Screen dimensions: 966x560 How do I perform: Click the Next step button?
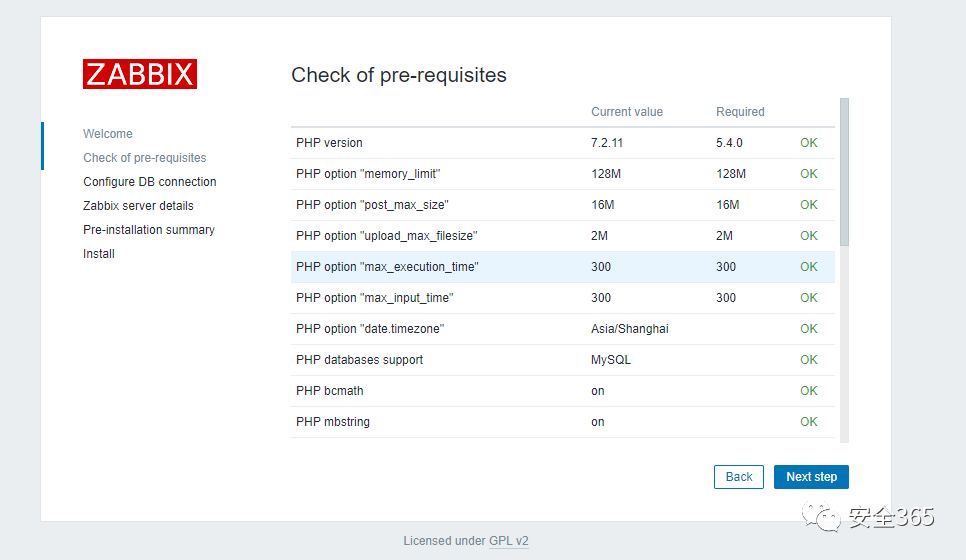[811, 477]
